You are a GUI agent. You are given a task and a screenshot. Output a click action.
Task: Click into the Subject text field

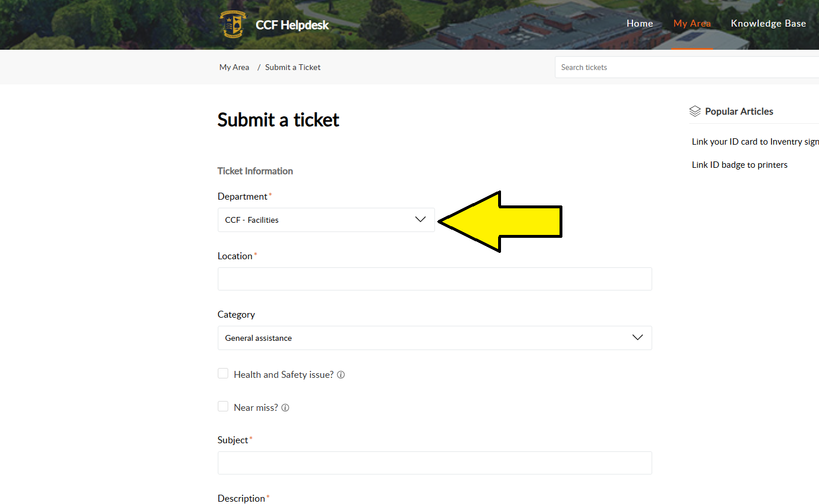(434, 463)
